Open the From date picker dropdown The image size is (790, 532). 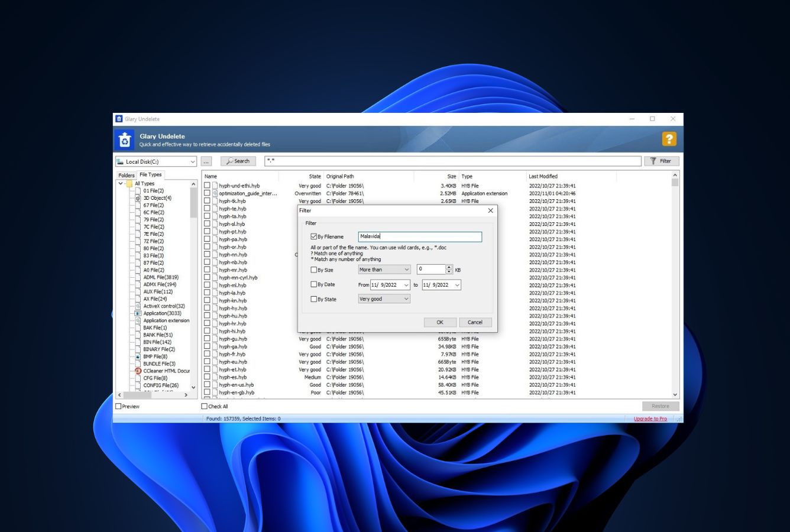pos(406,285)
